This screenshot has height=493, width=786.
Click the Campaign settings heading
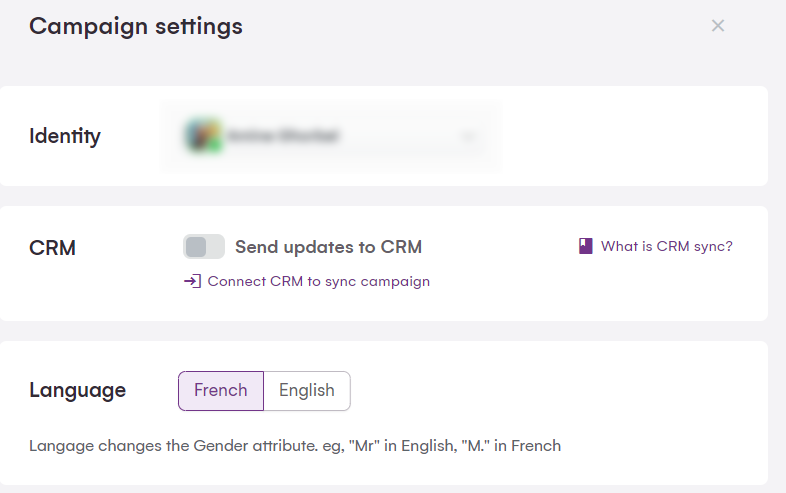pos(136,26)
